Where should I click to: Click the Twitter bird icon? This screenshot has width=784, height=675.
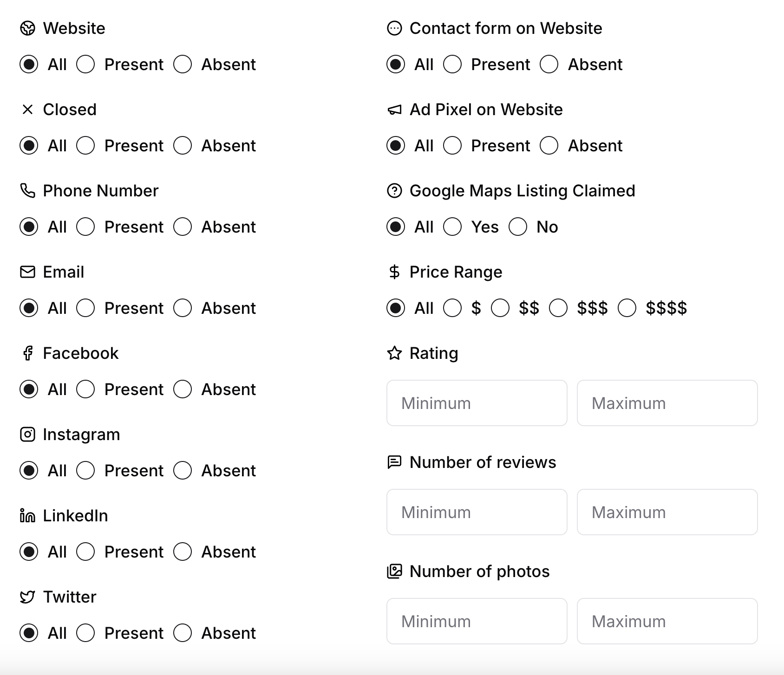[28, 597]
